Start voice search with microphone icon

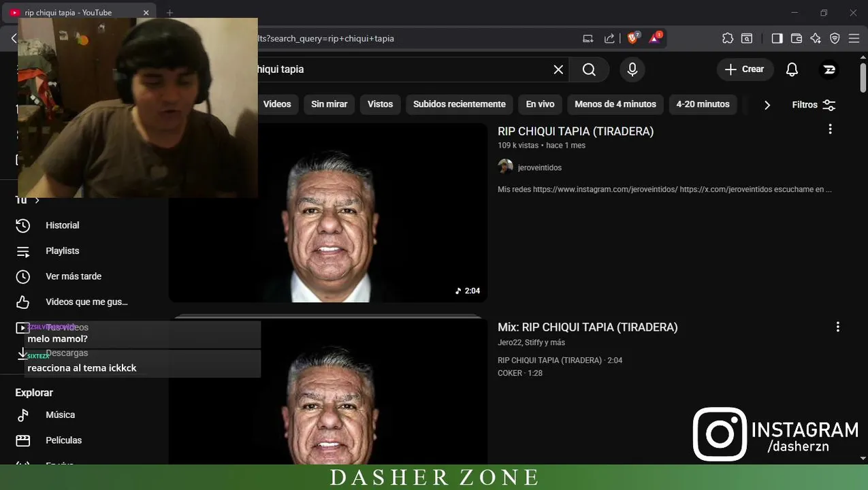click(632, 69)
